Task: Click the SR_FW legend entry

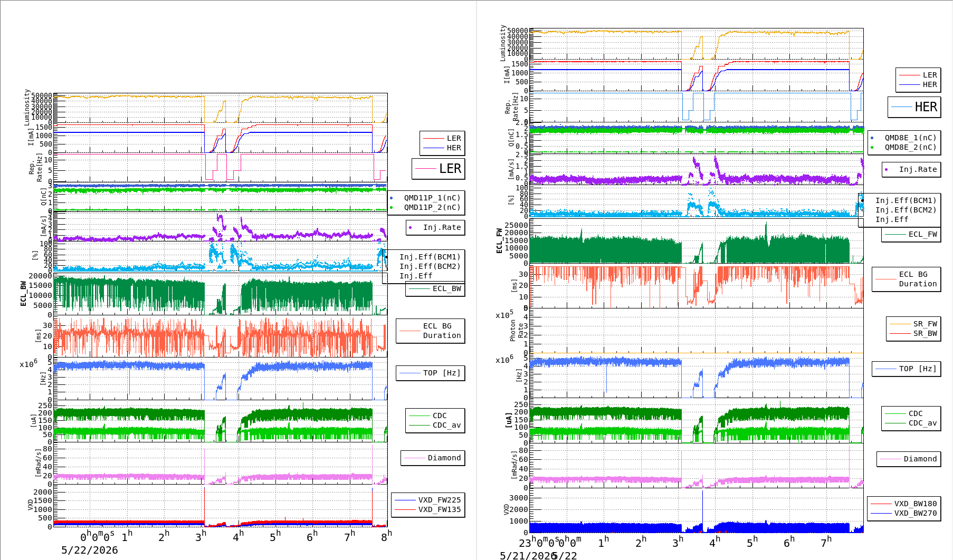Action: 913,324
